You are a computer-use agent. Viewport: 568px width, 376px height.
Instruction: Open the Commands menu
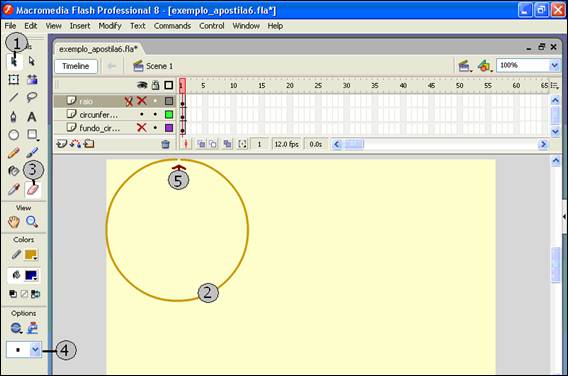point(172,26)
